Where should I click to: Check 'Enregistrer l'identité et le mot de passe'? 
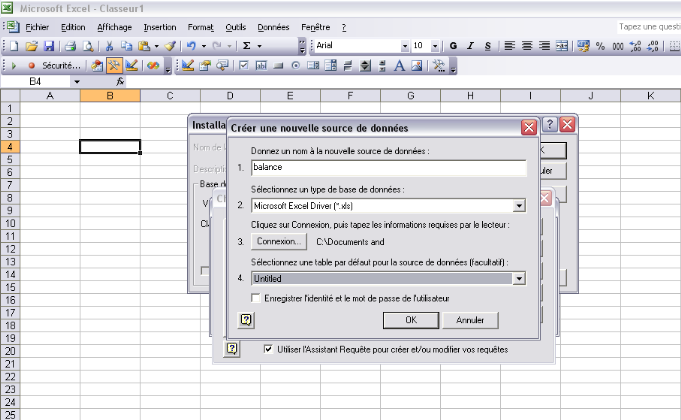pyautogui.click(x=256, y=298)
